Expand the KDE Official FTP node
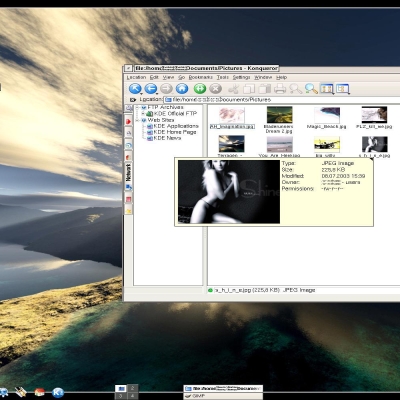The height and width of the screenshot is (400, 400). (x=143, y=114)
